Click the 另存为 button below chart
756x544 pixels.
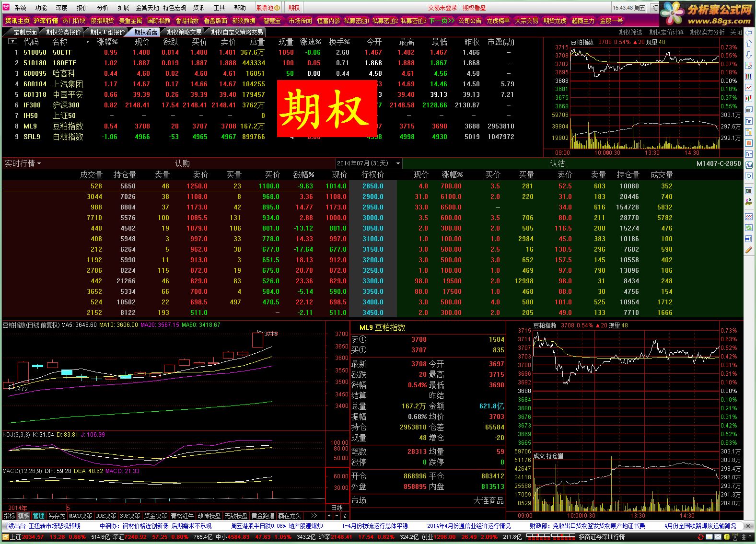coord(57,516)
